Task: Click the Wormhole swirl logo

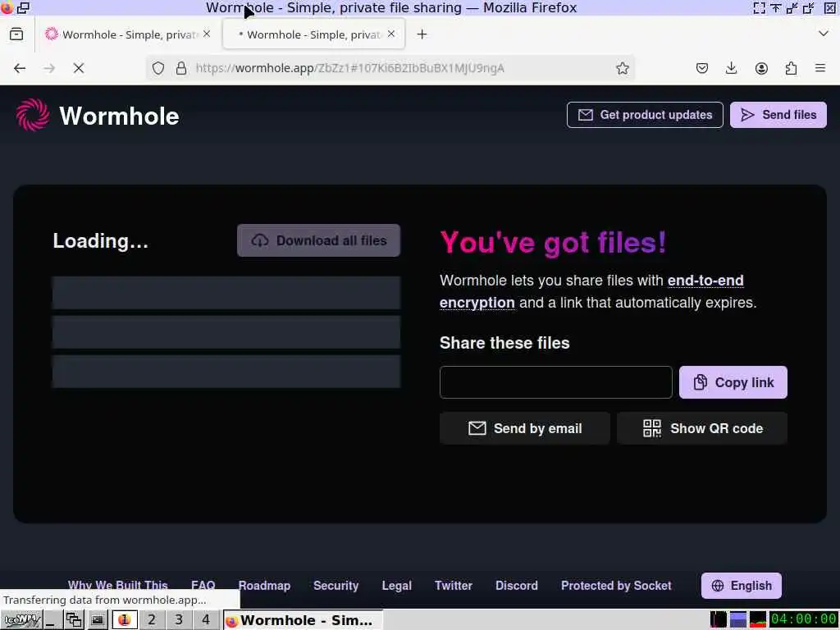Action: tap(33, 115)
